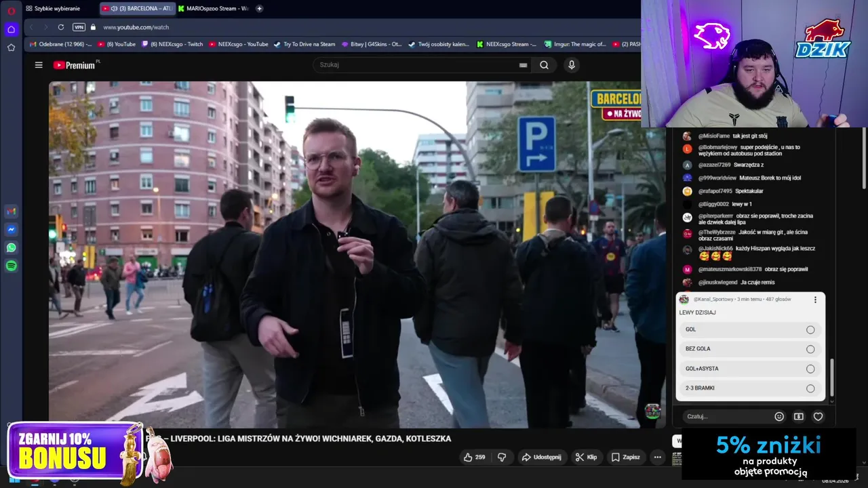Viewport: 868px width, 488px height.
Task: Open (6) NEEXcsgo - Twitch bookmark
Action: tap(172, 44)
